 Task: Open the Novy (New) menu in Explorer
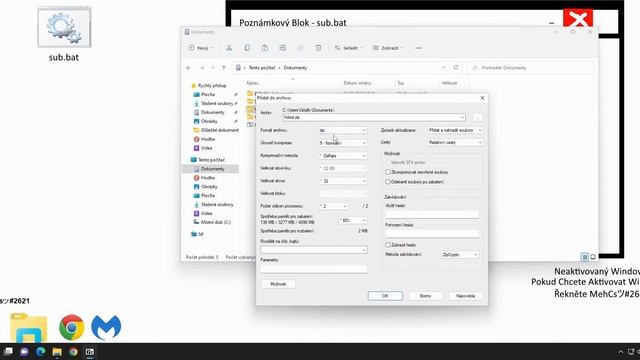click(x=201, y=48)
